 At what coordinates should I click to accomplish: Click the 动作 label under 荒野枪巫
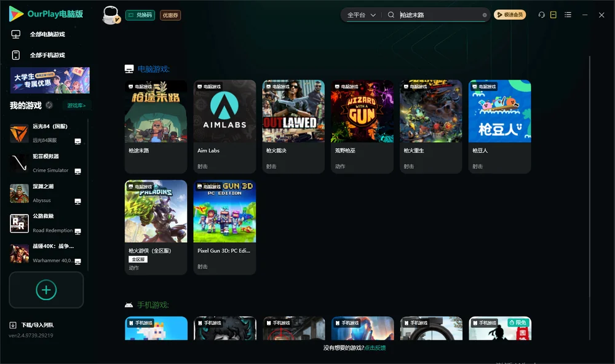pyautogui.click(x=340, y=166)
